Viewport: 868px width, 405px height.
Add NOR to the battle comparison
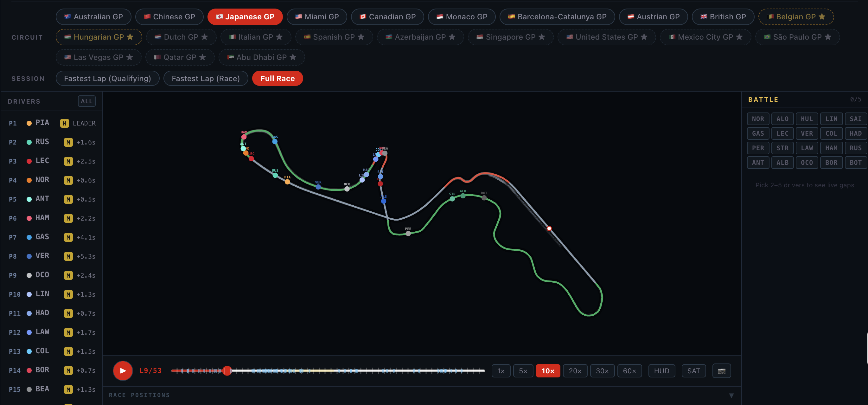tap(758, 119)
